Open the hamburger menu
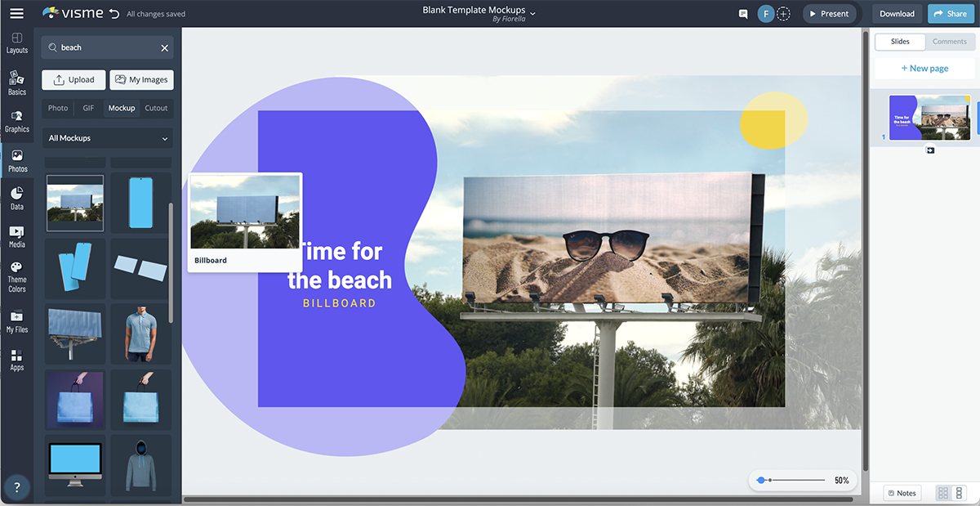The width and height of the screenshot is (980, 506). point(16,13)
